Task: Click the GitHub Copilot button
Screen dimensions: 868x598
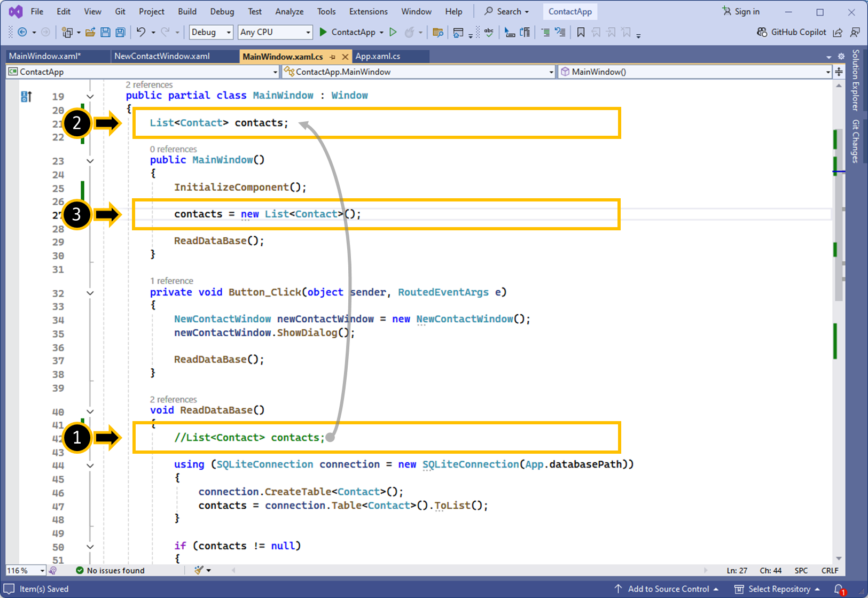Action: tap(791, 32)
